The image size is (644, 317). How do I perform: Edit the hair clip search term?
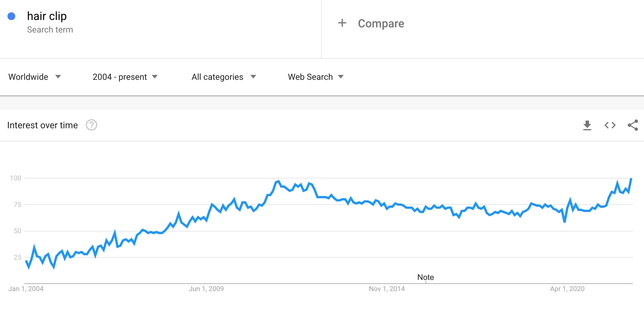(x=47, y=16)
